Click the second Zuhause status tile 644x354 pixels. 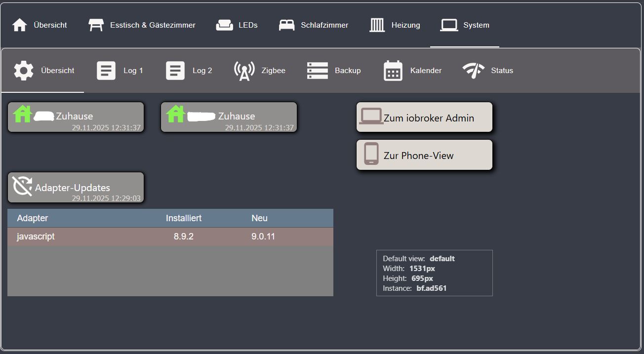[228, 117]
